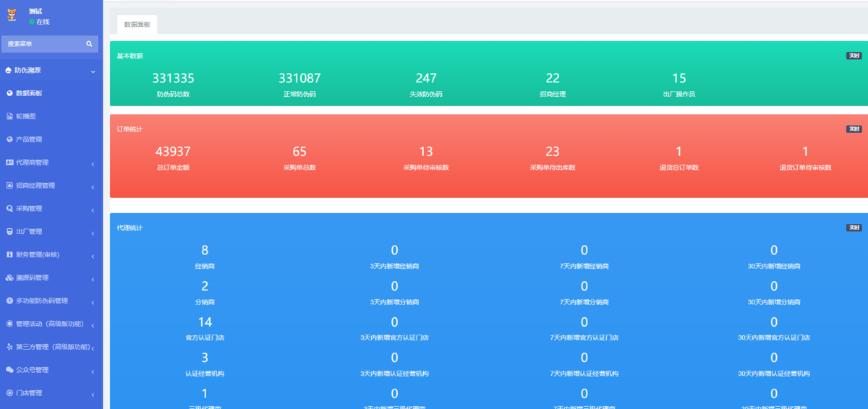Expand the 采购管理 submenu arrow
This screenshot has width=868, height=409.
tap(93, 210)
